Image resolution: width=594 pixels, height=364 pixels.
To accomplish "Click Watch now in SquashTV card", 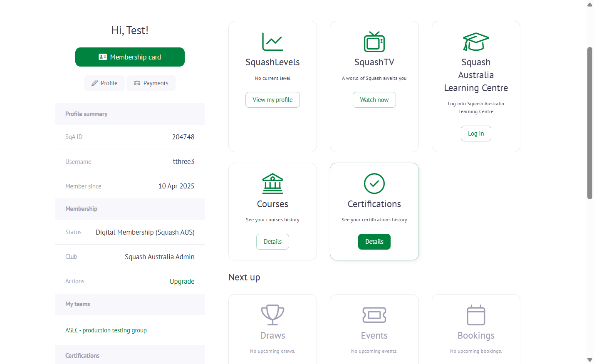I will pyautogui.click(x=374, y=100).
